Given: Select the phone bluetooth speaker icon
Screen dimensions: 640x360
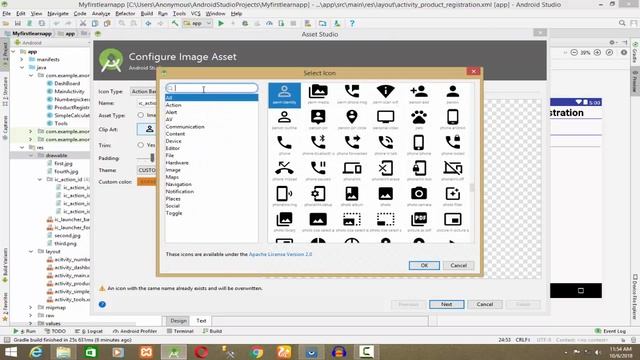Looking at the screenshot, I should tap(318, 143).
